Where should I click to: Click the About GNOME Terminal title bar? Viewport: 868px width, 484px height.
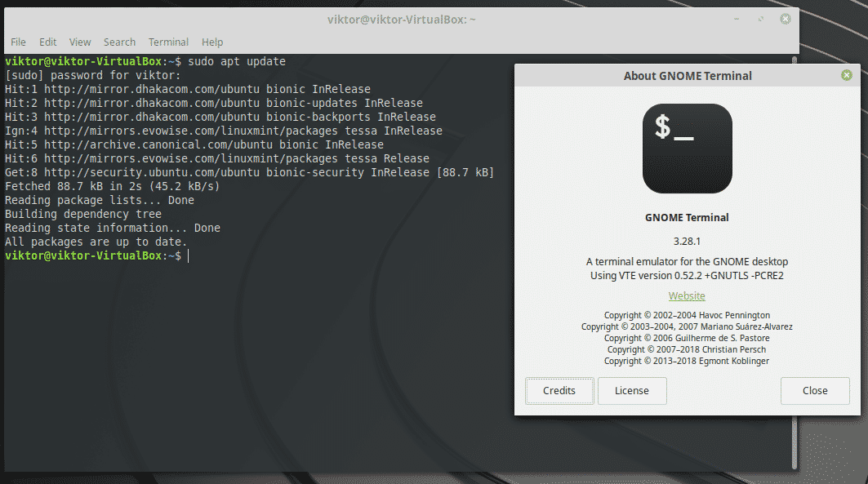[x=688, y=76]
